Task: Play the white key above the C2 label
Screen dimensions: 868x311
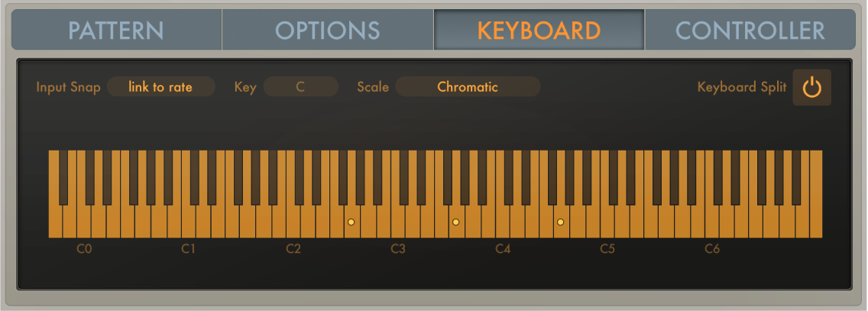Action: [x=293, y=222]
